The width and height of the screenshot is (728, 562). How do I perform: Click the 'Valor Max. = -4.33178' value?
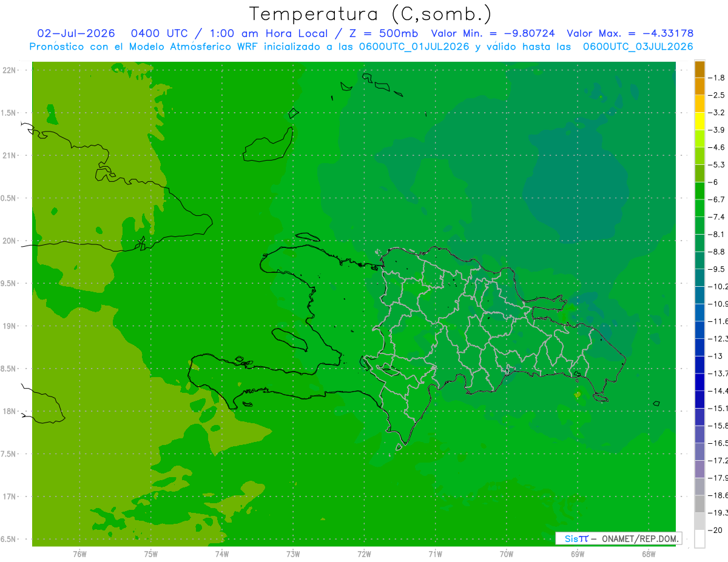(x=630, y=33)
